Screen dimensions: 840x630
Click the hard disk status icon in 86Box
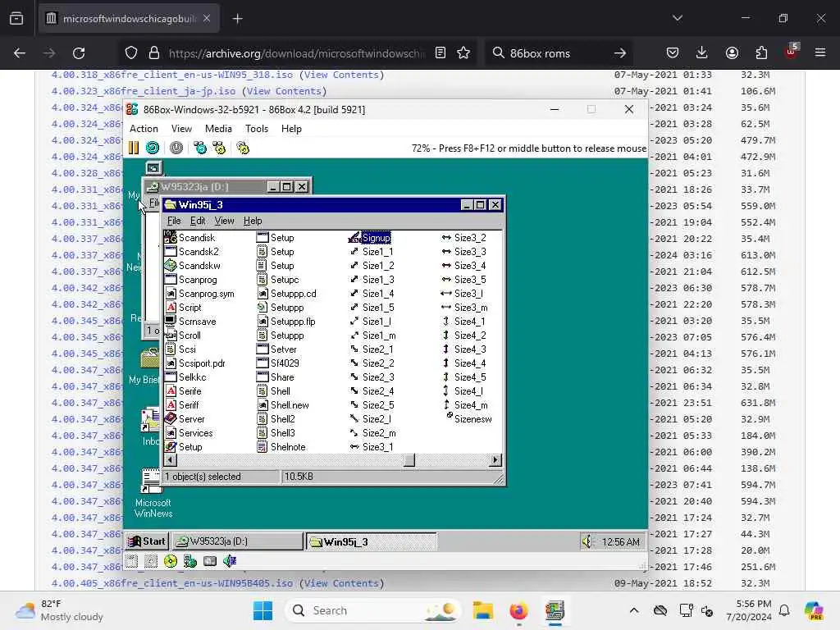(210, 561)
